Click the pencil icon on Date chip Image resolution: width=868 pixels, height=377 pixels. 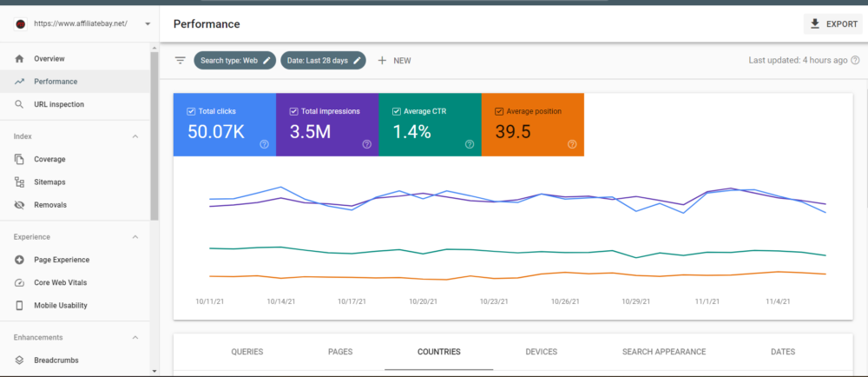tap(357, 60)
